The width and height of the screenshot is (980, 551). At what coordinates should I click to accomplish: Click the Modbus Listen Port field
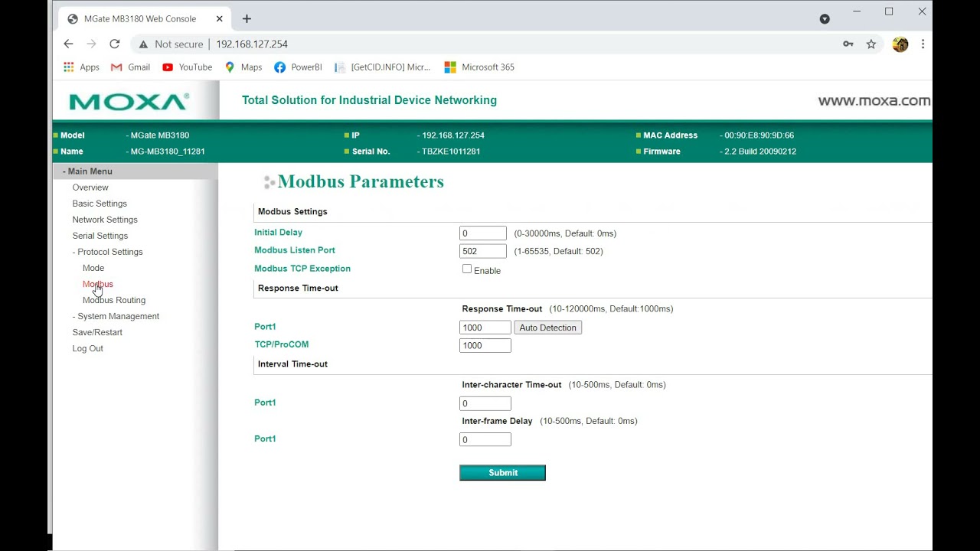pyautogui.click(x=483, y=251)
